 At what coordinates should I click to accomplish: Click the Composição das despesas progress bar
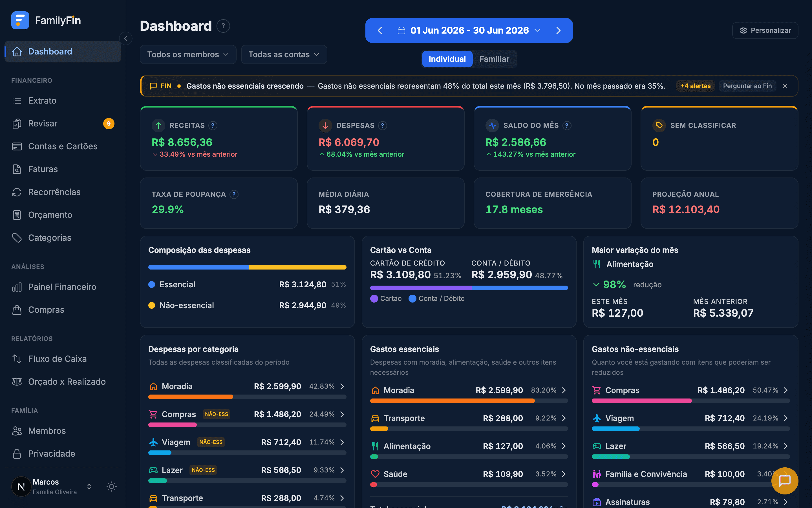pos(247,268)
